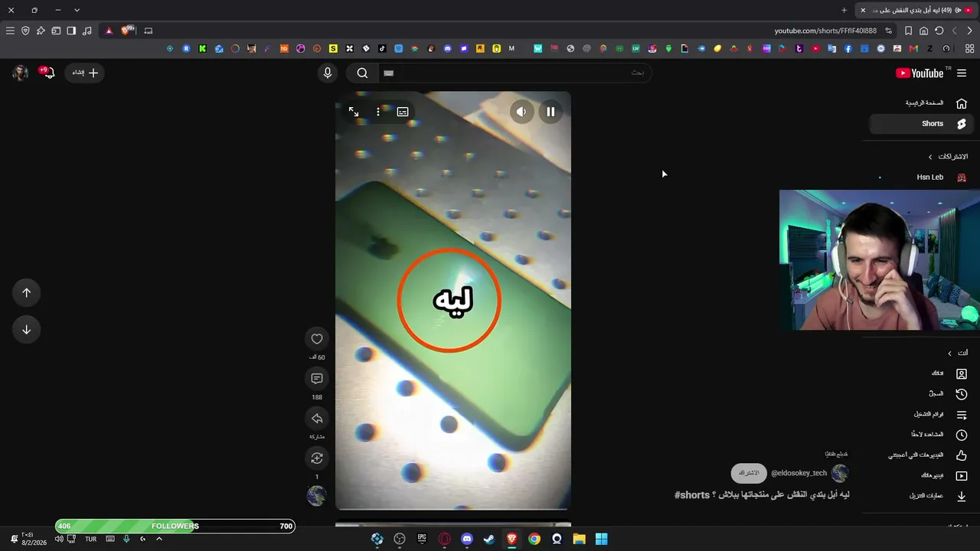Open File Explorer from the taskbar
Screen dimensions: 980x551
pyautogui.click(x=579, y=539)
